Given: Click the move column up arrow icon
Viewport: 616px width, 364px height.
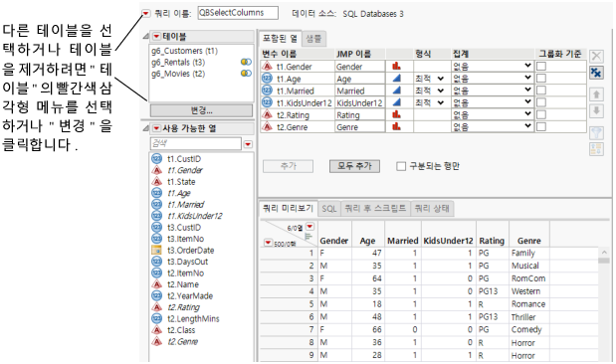Looking at the screenshot, I should coord(596,94).
